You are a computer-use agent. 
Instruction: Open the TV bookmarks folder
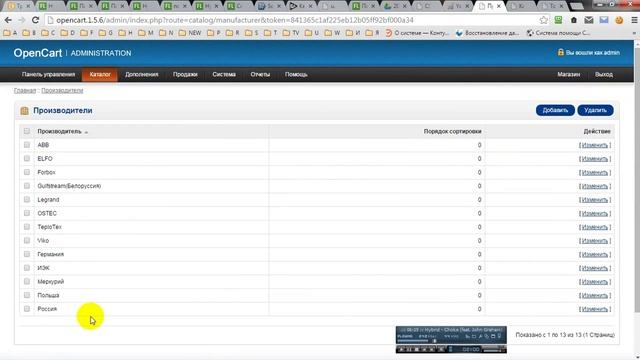click(x=291, y=33)
